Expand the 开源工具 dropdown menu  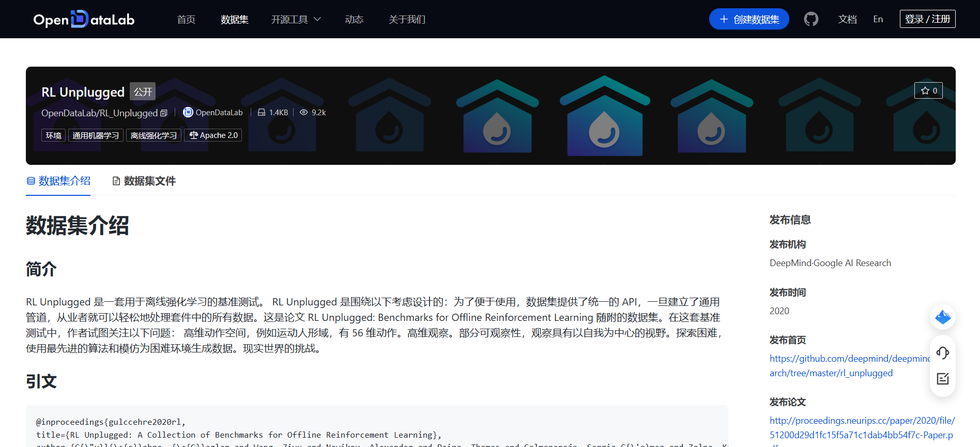click(x=296, y=19)
